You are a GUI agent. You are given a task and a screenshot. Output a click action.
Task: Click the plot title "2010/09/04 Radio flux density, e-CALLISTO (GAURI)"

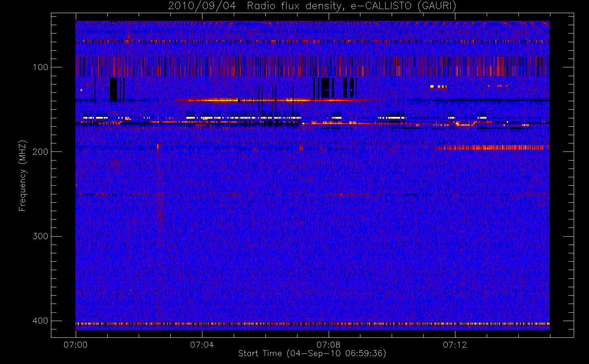312,6
